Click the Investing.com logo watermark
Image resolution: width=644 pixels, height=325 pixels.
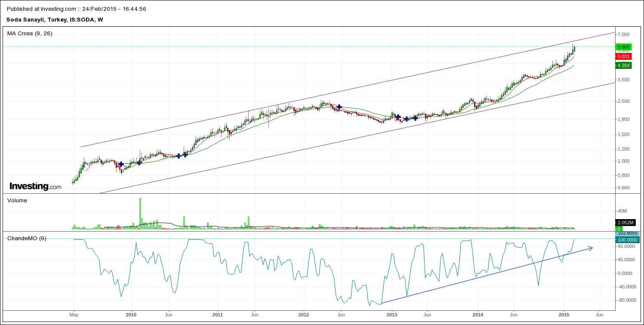(x=35, y=186)
